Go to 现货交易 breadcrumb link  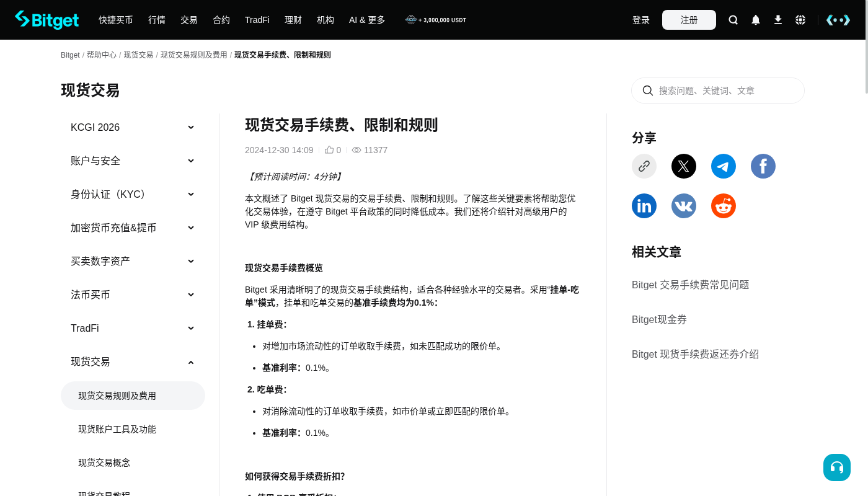point(138,55)
